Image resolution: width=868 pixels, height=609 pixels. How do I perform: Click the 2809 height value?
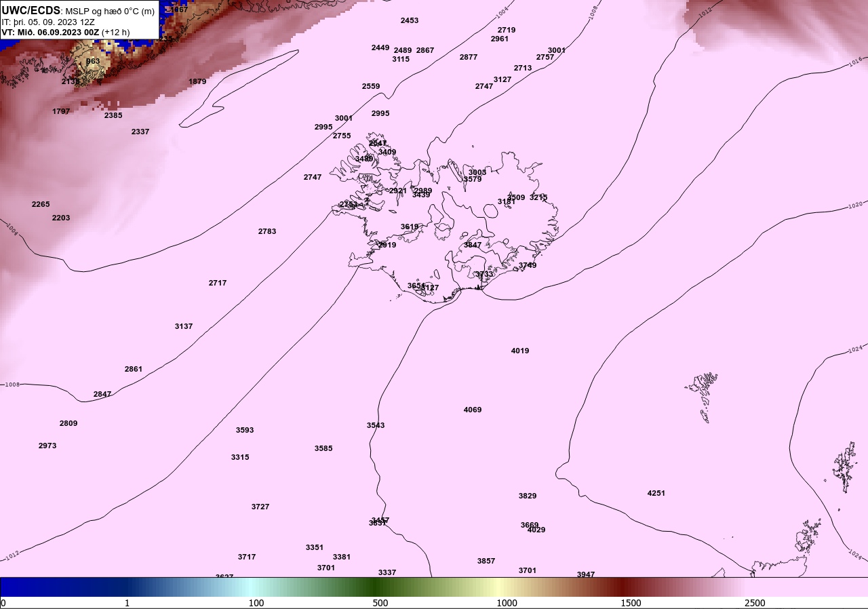[x=68, y=423]
